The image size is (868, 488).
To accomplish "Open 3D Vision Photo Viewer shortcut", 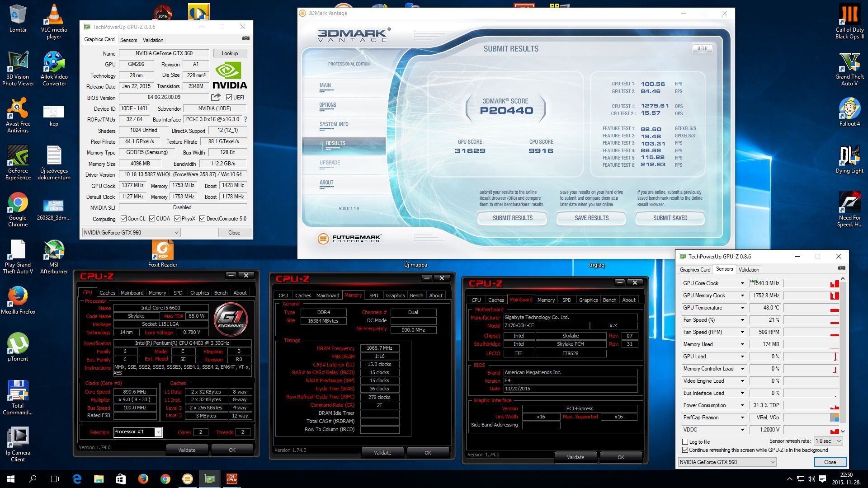I will click(x=18, y=69).
